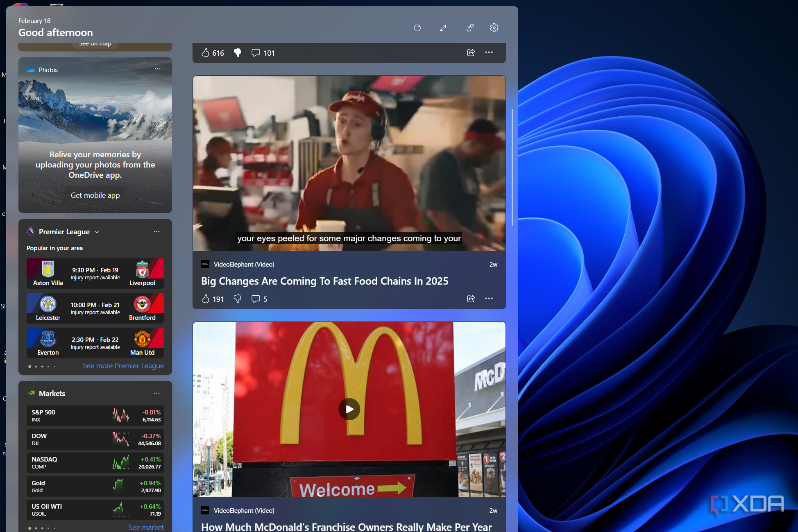Open the US Oil WTI market row
798x532 pixels.
coord(95,510)
